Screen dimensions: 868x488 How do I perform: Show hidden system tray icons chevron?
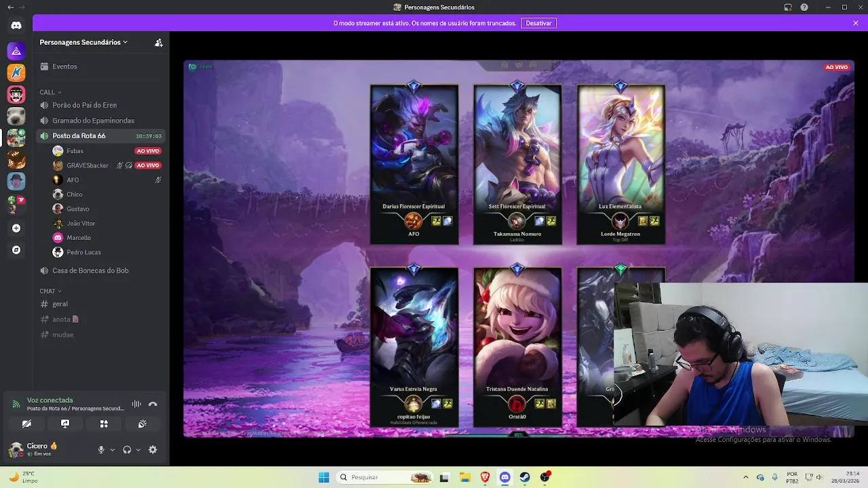click(746, 477)
